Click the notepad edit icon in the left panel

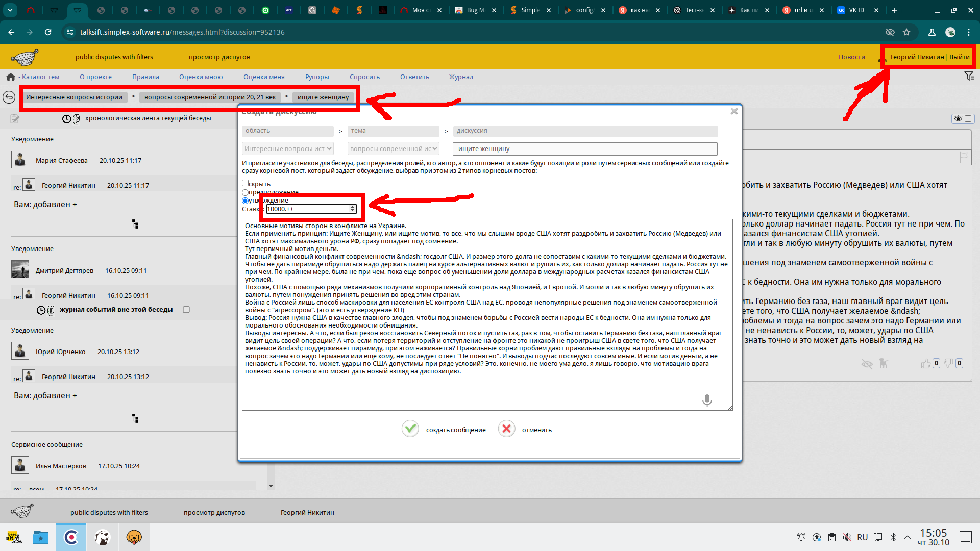(x=15, y=119)
